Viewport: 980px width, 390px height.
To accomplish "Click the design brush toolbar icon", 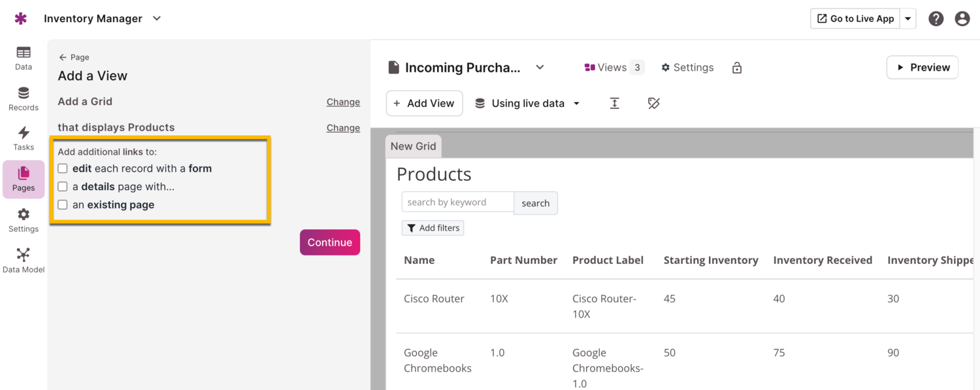I will pyautogui.click(x=653, y=103).
